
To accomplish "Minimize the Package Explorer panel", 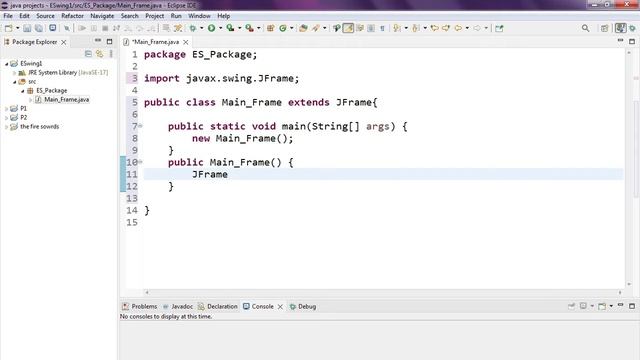I will tap(98, 40).
